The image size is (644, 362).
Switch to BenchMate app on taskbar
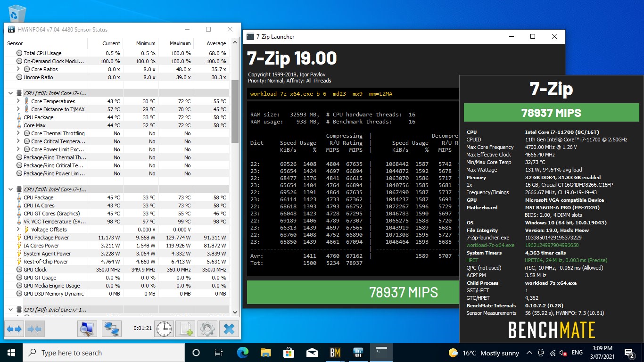[335, 353]
